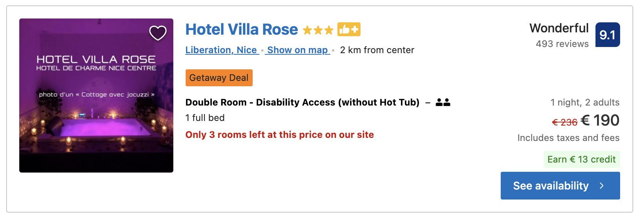Save hotel with the heart icon
This screenshot has width=644, height=218.
158,33
